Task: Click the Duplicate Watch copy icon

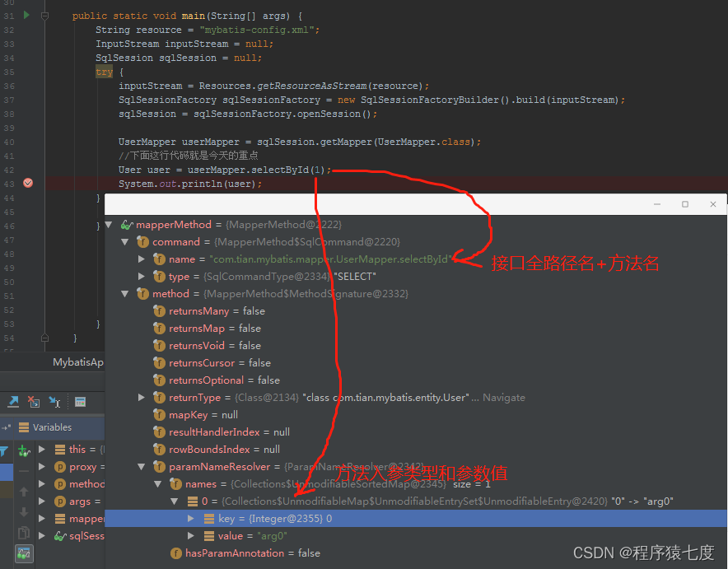Action: 25,531
